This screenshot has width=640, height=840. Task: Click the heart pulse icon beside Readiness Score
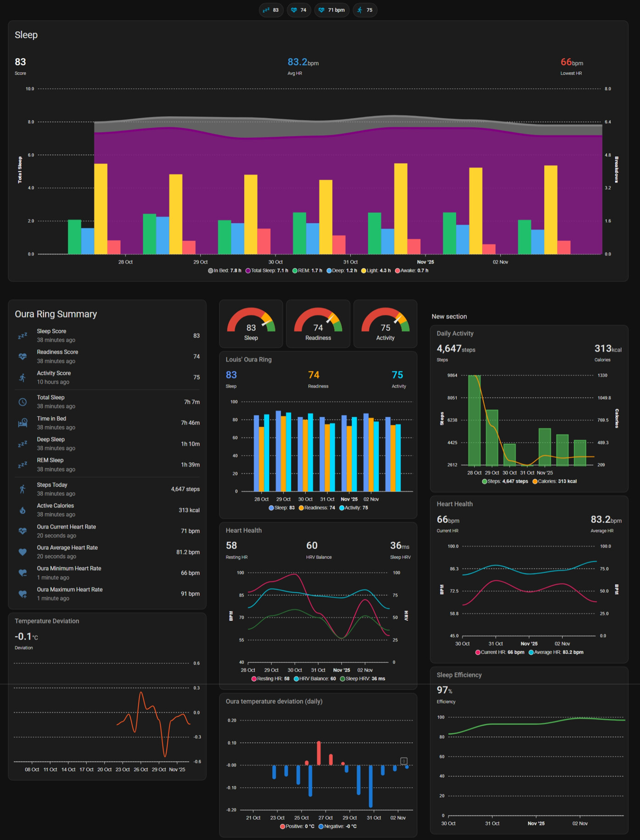pyautogui.click(x=22, y=356)
